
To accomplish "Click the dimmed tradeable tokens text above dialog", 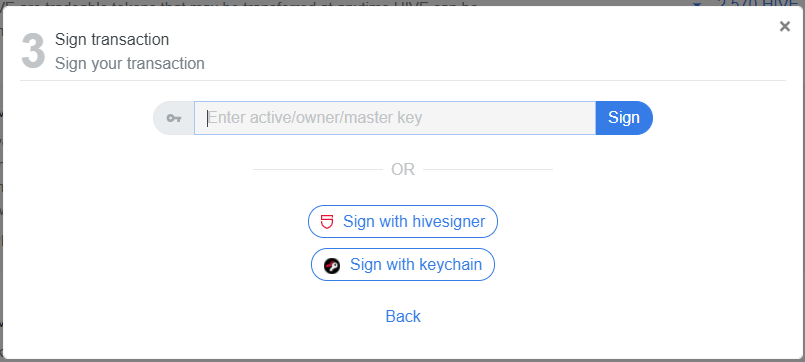I will tap(241, 3).
